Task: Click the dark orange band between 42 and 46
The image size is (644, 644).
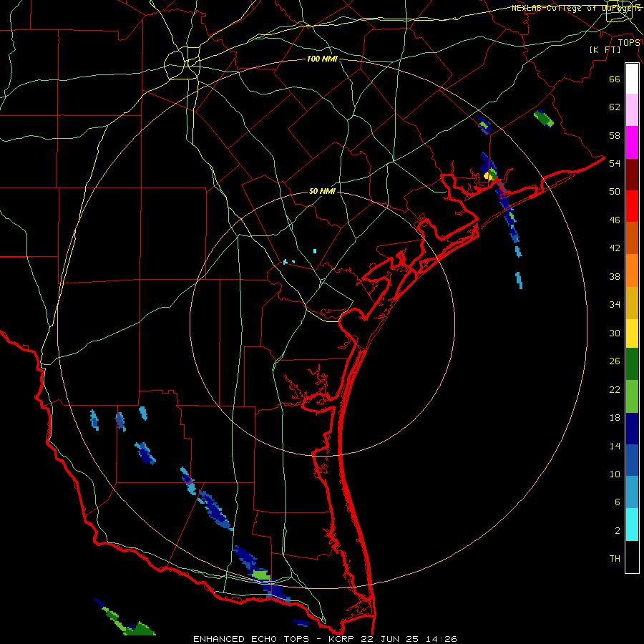Action: click(x=632, y=238)
